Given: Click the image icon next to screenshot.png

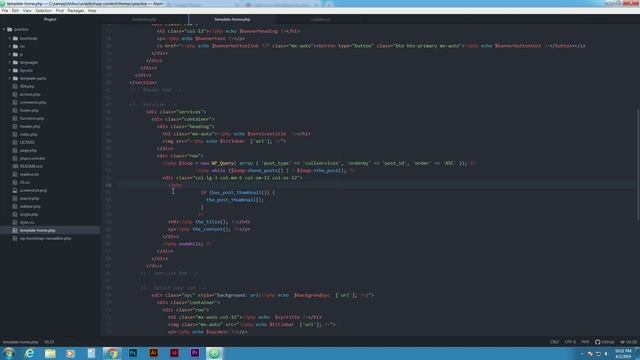Looking at the screenshot, I should (15, 190).
